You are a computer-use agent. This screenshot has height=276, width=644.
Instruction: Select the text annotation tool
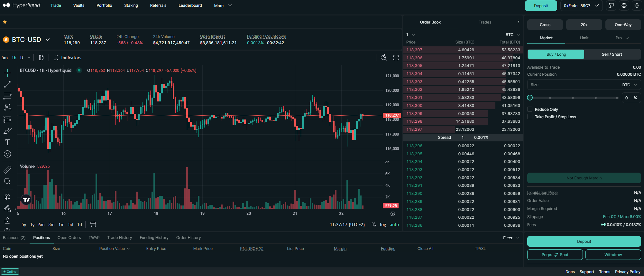coord(7,142)
